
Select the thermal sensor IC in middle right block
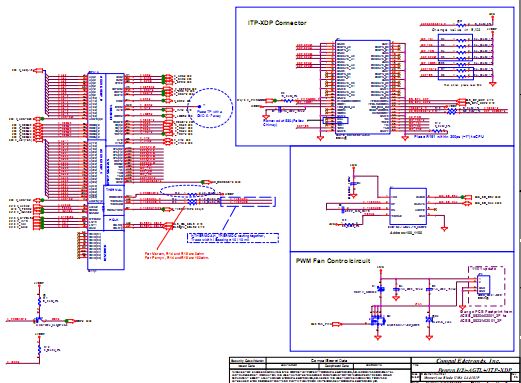[408, 206]
